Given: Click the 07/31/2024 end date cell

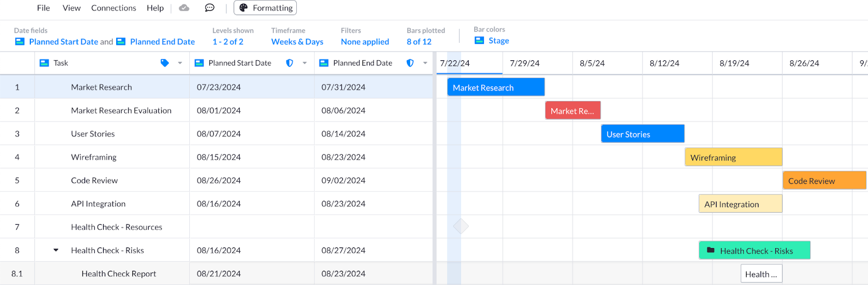Looking at the screenshot, I should pos(374,87).
